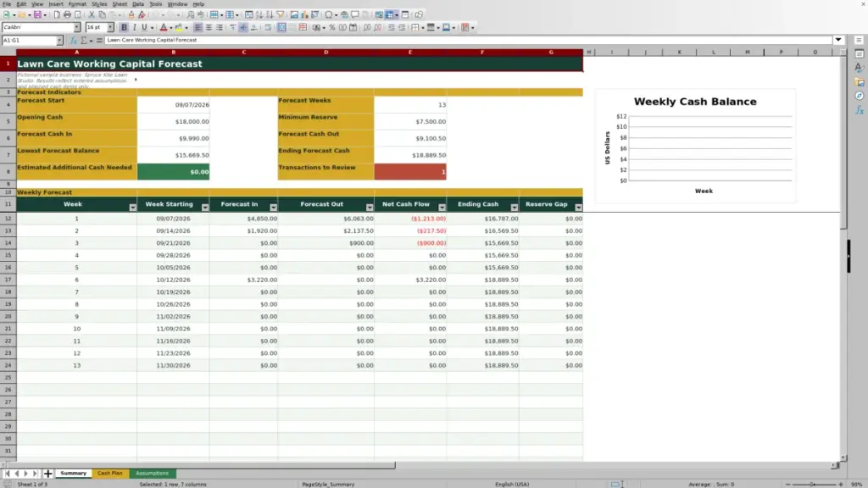868x488 pixels.
Task: Open the Format menu
Action: 77,4
